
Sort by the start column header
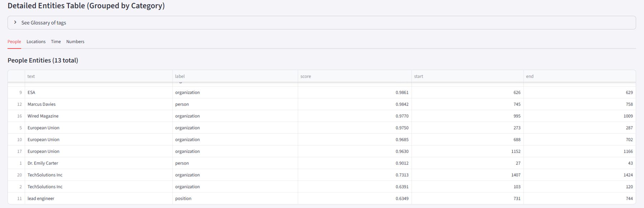pyautogui.click(x=467, y=76)
